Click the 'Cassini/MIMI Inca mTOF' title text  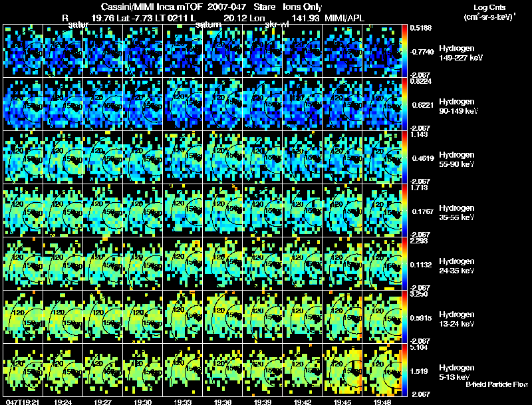click(x=152, y=7)
